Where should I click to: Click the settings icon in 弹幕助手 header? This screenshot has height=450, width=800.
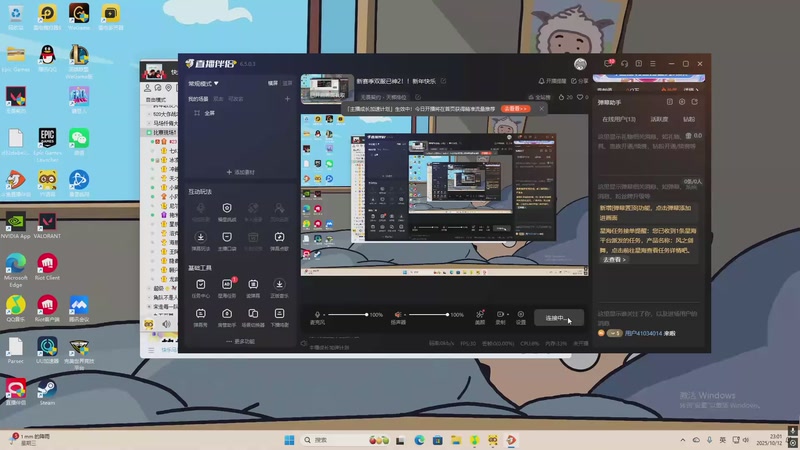(x=682, y=102)
